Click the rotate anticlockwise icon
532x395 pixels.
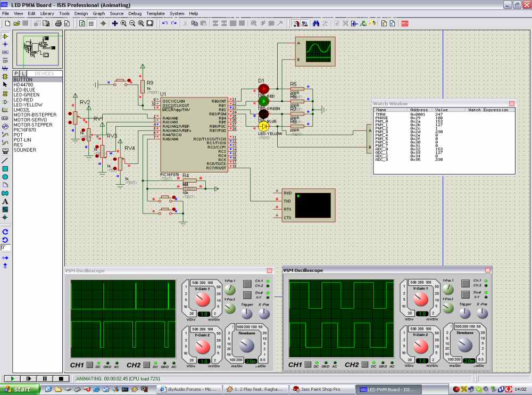click(x=5, y=240)
